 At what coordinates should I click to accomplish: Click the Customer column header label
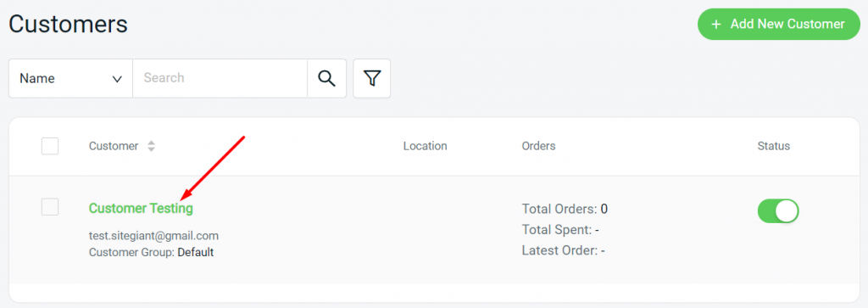114,146
